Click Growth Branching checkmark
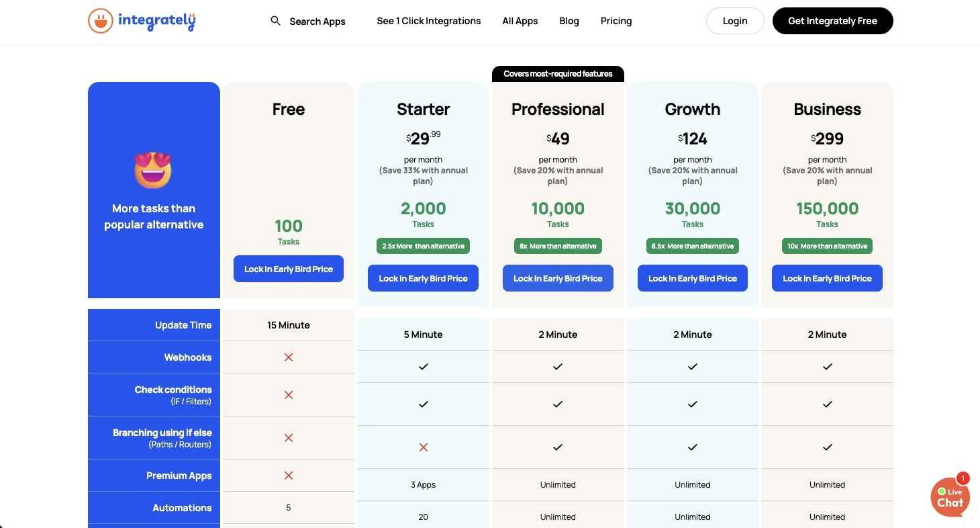 pos(693,447)
